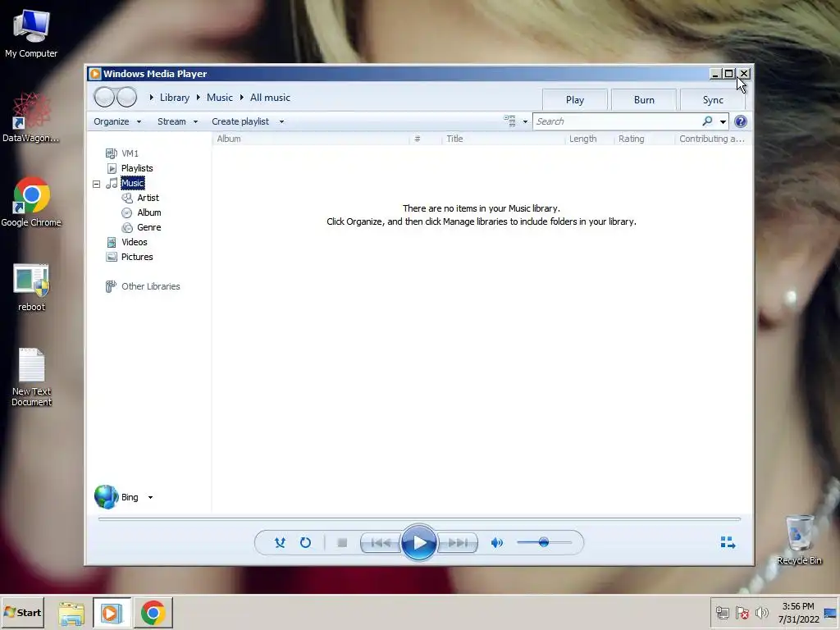This screenshot has height=630, width=840.
Task: Click Library in the breadcrumb
Action: pos(175,98)
